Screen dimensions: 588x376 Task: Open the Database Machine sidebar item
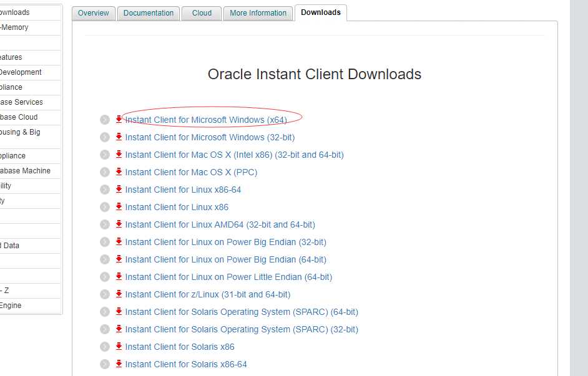[30, 171]
